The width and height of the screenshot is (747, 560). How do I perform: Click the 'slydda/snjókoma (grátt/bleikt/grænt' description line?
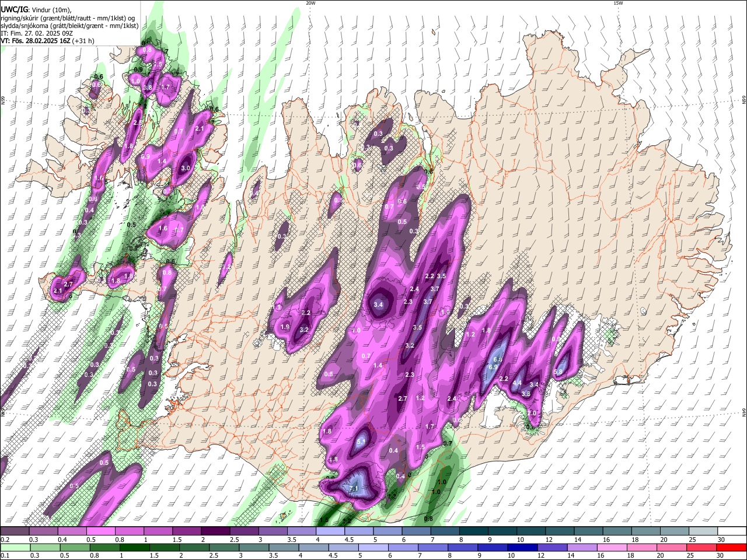tap(52, 26)
